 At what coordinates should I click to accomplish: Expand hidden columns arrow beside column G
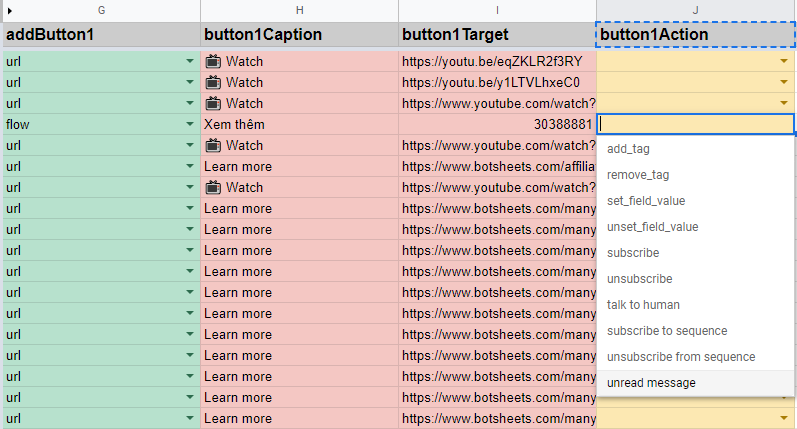coord(10,10)
